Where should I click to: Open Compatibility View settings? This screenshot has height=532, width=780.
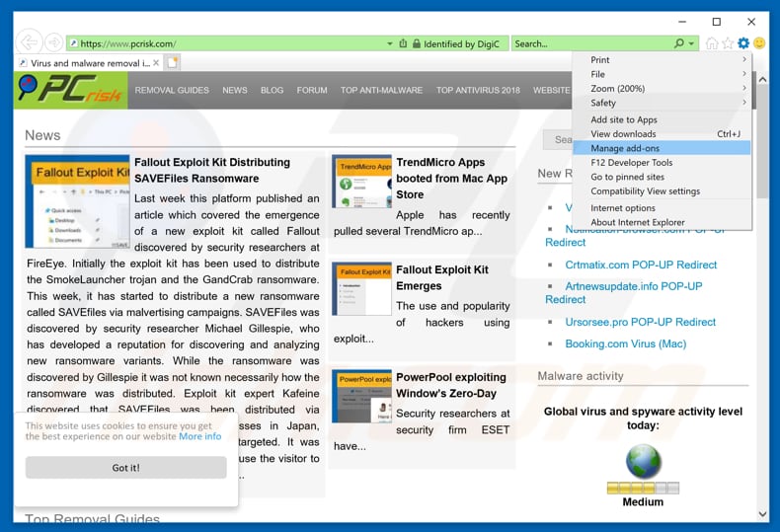(x=662, y=191)
